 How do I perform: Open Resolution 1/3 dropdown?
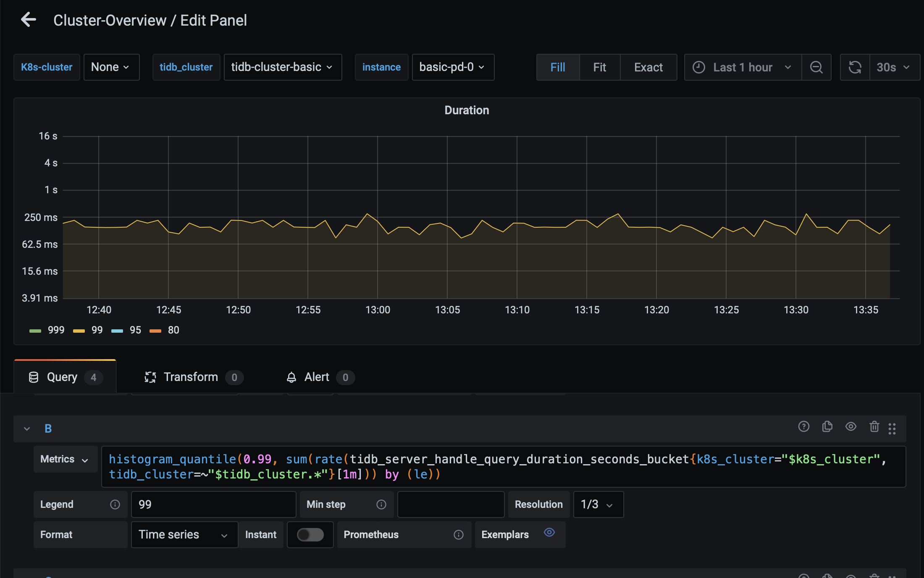pyautogui.click(x=598, y=504)
